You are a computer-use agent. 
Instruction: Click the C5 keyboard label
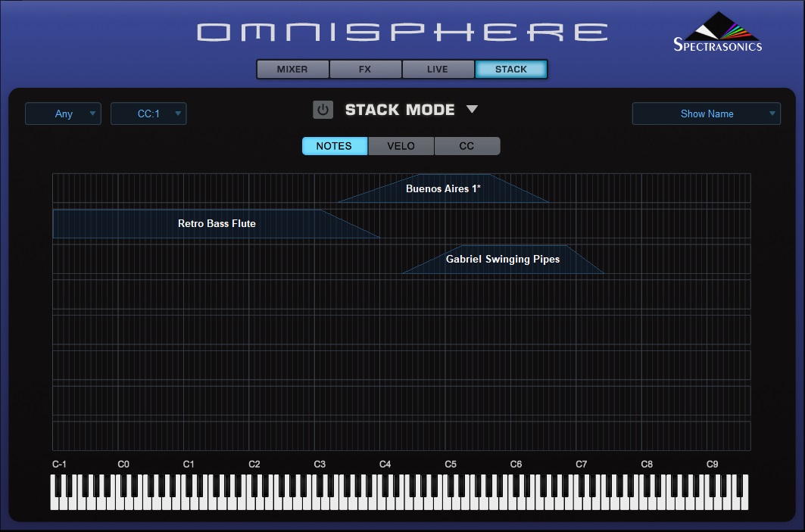451,465
